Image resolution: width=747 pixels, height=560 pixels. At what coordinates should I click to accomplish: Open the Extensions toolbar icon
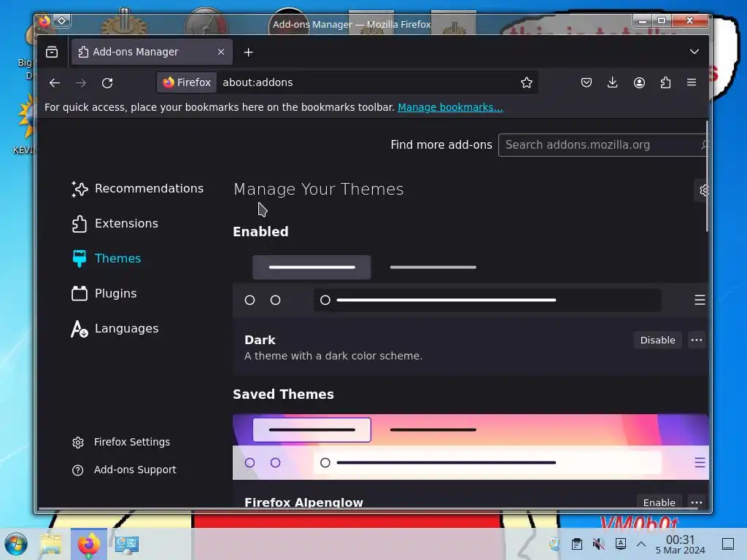point(665,83)
